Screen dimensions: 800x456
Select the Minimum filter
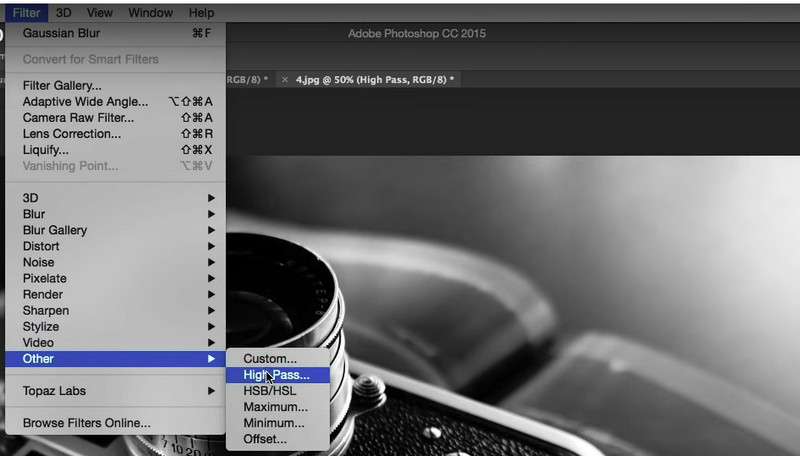point(278,423)
